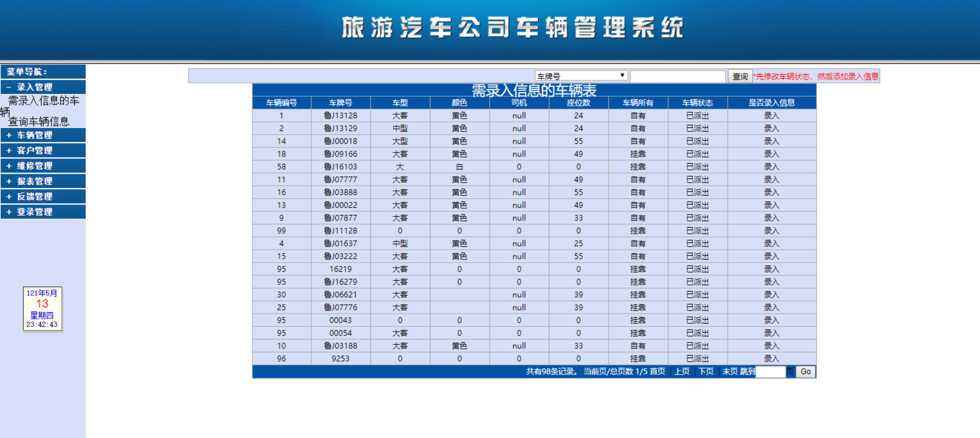
Task: Focus the 跳到 page number input
Action: 770,372
